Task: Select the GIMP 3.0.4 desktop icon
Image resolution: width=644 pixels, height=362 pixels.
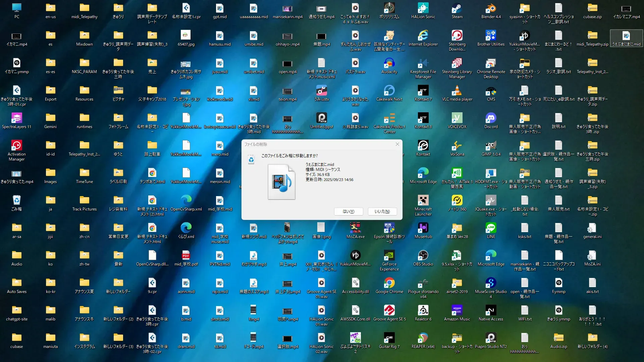Action: tap(491, 146)
